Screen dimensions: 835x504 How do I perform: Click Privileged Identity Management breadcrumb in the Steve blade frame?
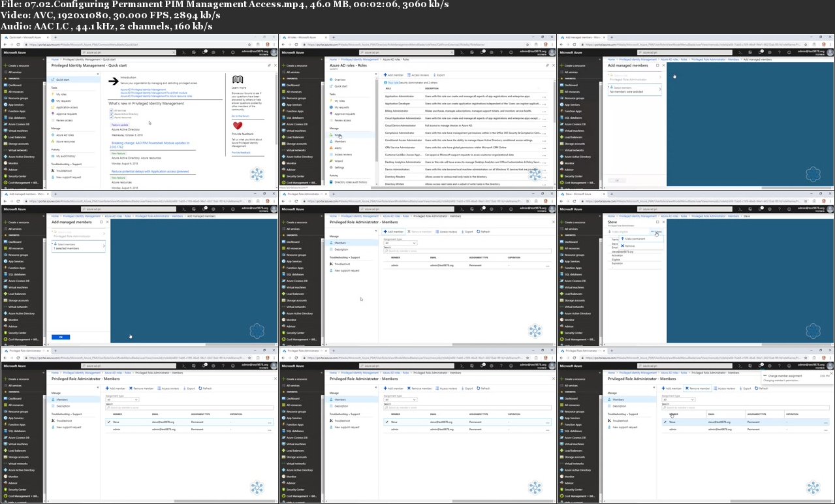click(637, 215)
